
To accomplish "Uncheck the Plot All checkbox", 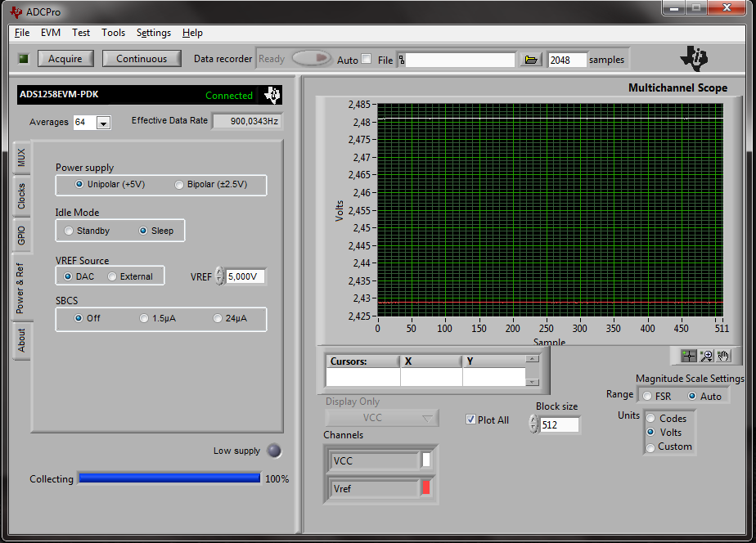I will pyautogui.click(x=470, y=420).
